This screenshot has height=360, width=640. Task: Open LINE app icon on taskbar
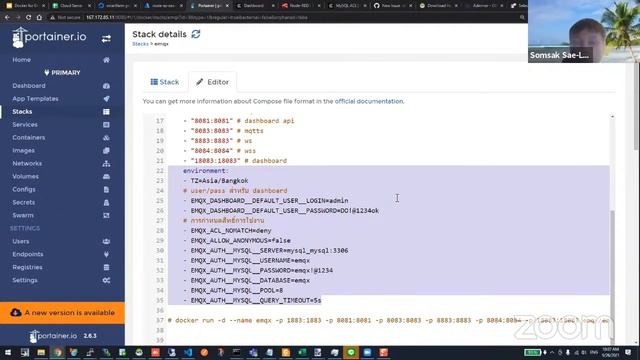point(351,352)
